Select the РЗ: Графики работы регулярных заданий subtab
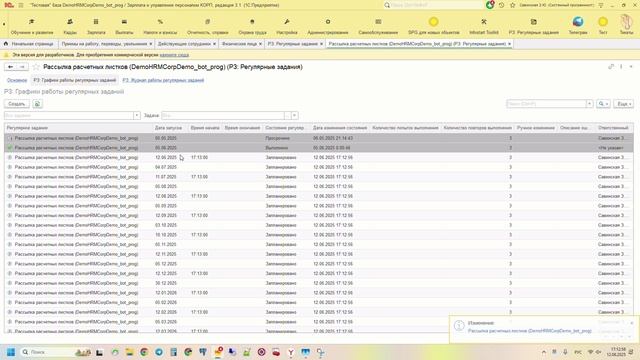 pos(75,80)
